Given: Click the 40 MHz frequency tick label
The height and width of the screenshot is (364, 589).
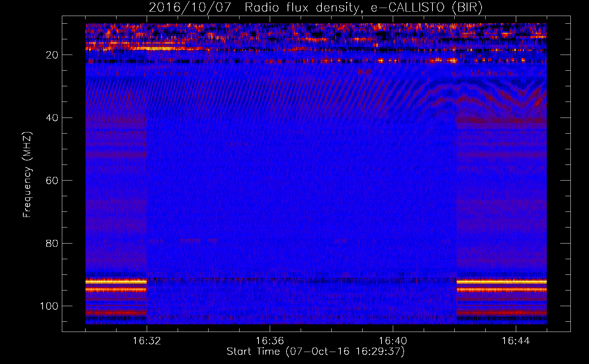Looking at the screenshot, I should 52,118.
